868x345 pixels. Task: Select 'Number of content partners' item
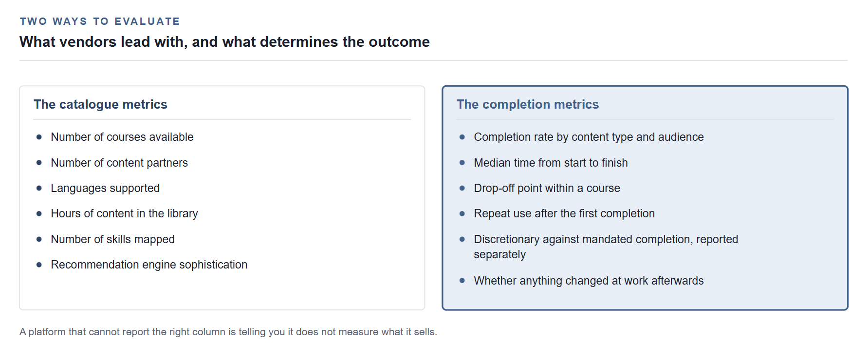(119, 163)
